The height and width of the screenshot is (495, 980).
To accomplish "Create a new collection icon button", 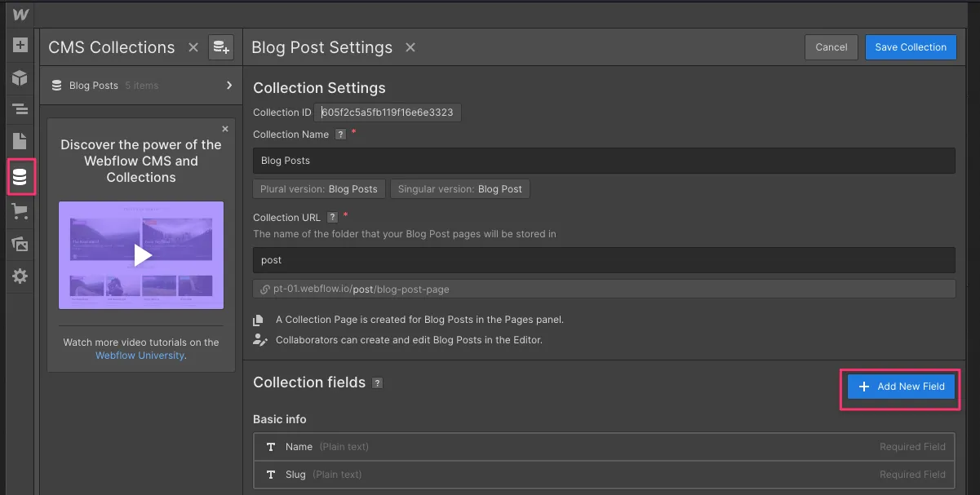I will [221, 47].
